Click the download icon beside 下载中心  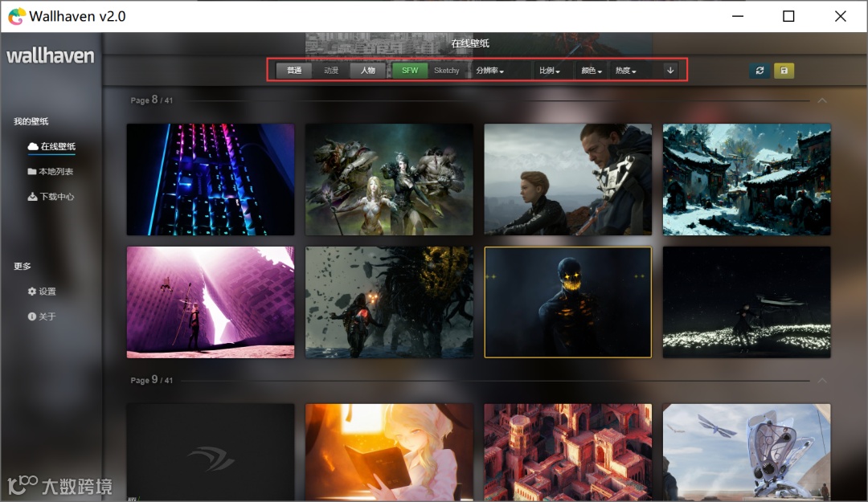pyautogui.click(x=32, y=197)
